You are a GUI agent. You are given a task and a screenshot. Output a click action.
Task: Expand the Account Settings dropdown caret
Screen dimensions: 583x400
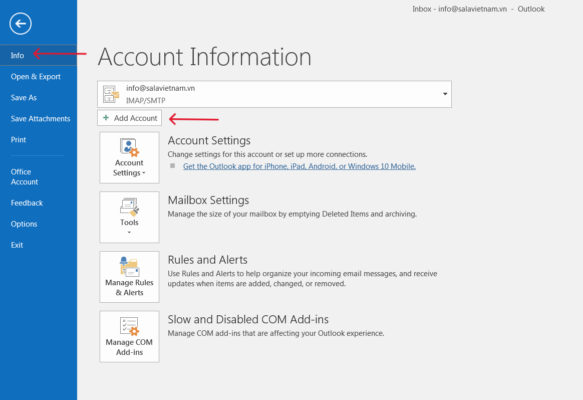[x=144, y=173]
